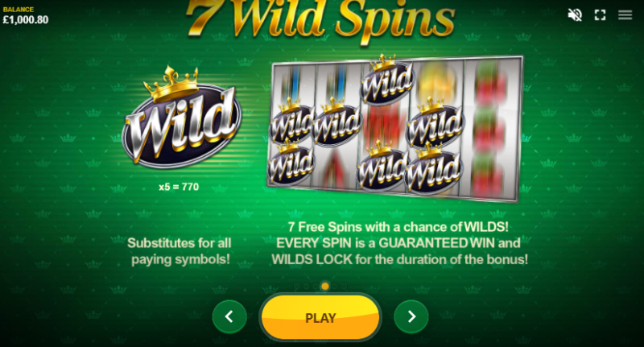Image resolution: width=644 pixels, height=347 pixels.
Task: Click the 7 Wild Spins title logo
Action: pyautogui.click(x=320, y=19)
